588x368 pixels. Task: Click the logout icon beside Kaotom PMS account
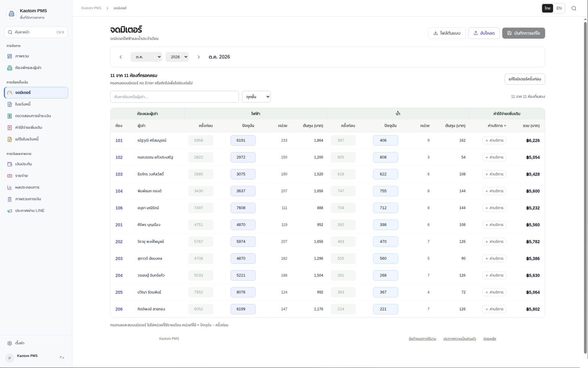pyautogui.click(x=62, y=358)
